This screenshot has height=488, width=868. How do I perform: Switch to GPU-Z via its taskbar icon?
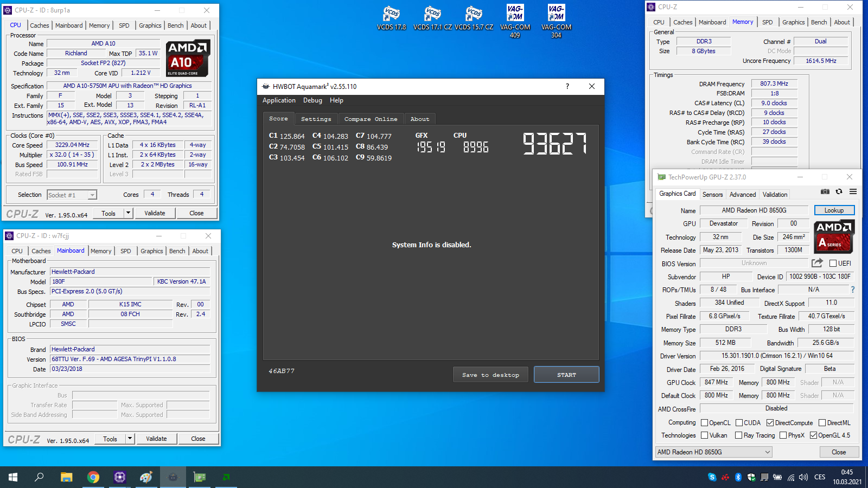pos(200,477)
